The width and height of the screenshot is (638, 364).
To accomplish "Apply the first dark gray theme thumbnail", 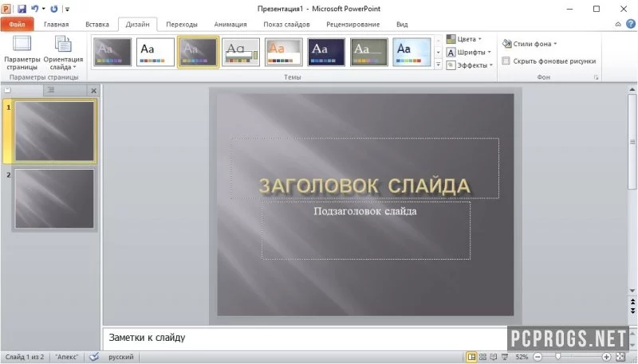I will pyautogui.click(x=112, y=52).
